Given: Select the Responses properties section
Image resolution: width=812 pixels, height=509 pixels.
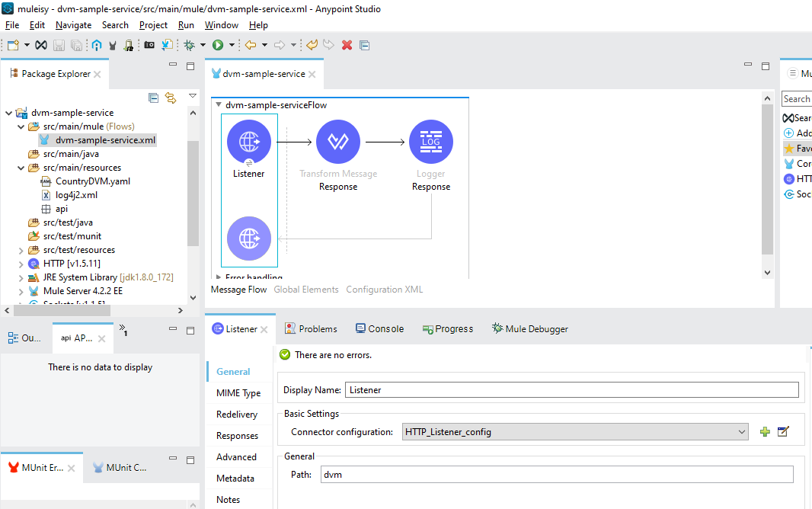Looking at the screenshot, I should pos(238,436).
